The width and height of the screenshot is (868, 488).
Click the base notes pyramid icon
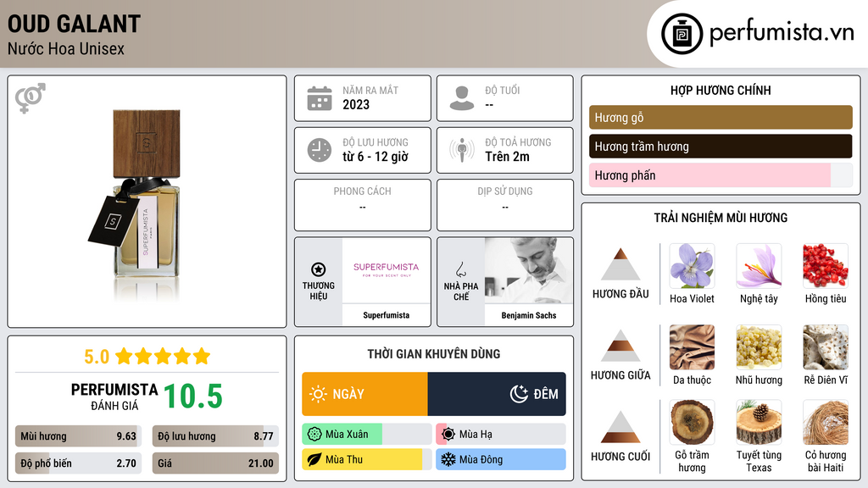[620, 427]
